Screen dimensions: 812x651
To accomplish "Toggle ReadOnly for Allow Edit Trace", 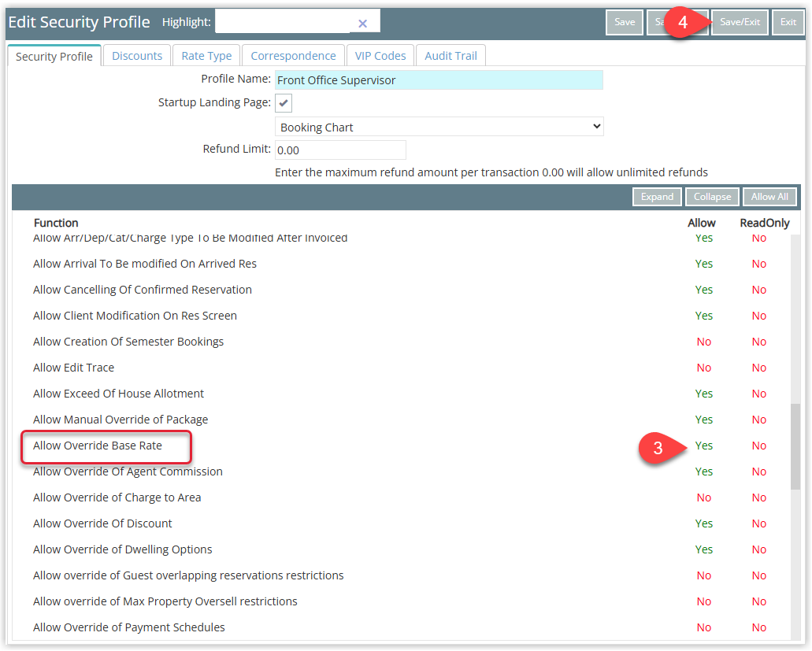I will (x=759, y=368).
